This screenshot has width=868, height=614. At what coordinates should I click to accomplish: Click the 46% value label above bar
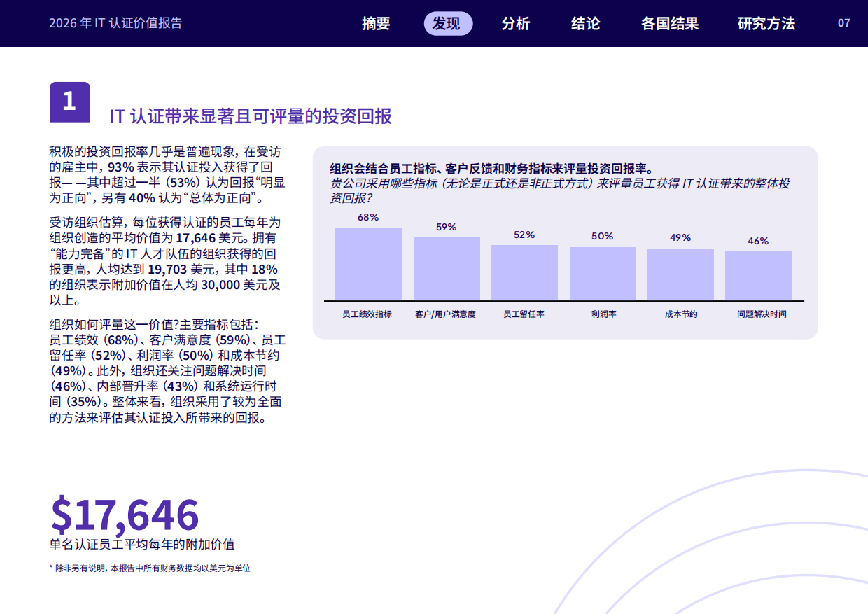pyautogui.click(x=758, y=241)
